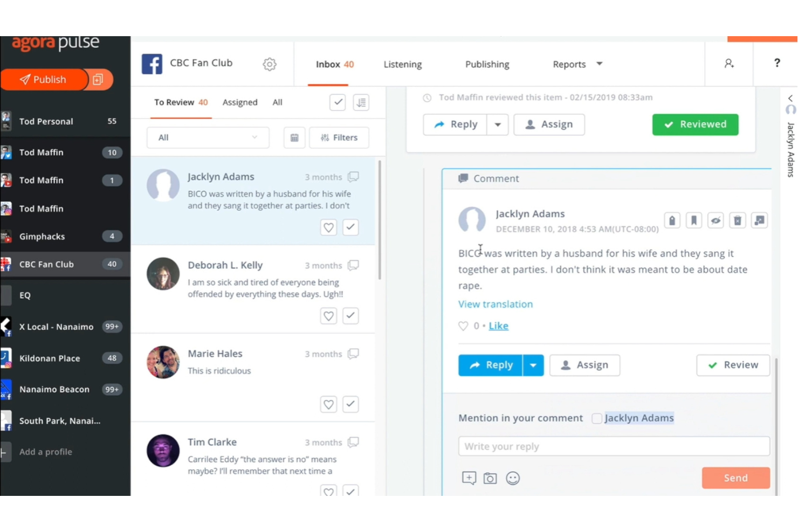
Task: Send your reply with the Send button
Action: click(735, 478)
